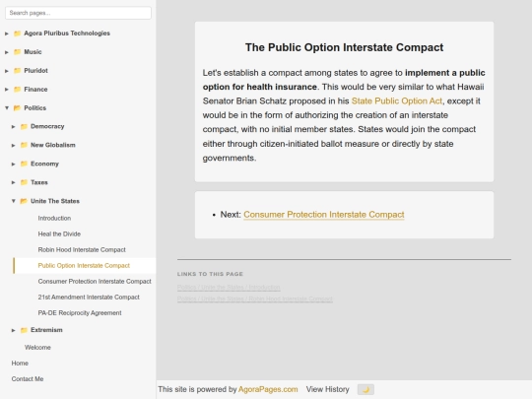Open 21st Amendment Interstate Compact page
Viewport: 532px width, 399px height.
coord(89,298)
